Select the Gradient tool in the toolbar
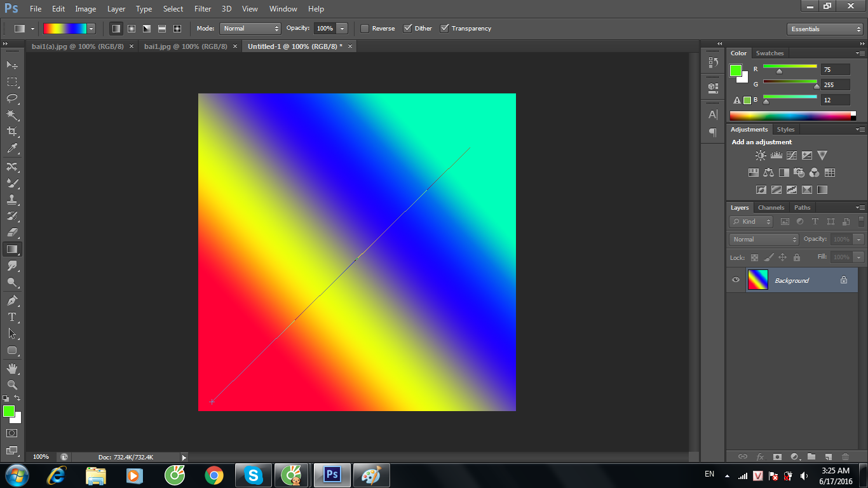868x488 pixels. click(11, 248)
